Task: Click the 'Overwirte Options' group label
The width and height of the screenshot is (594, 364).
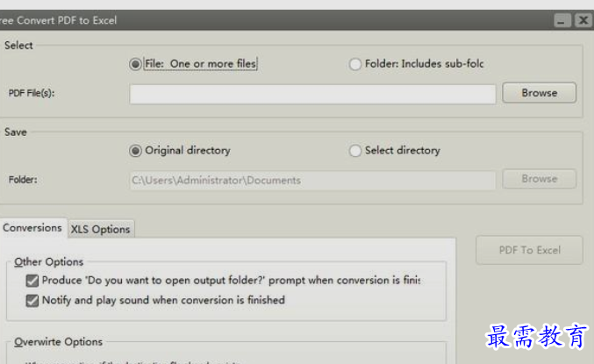Action: (x=58, y=342)
